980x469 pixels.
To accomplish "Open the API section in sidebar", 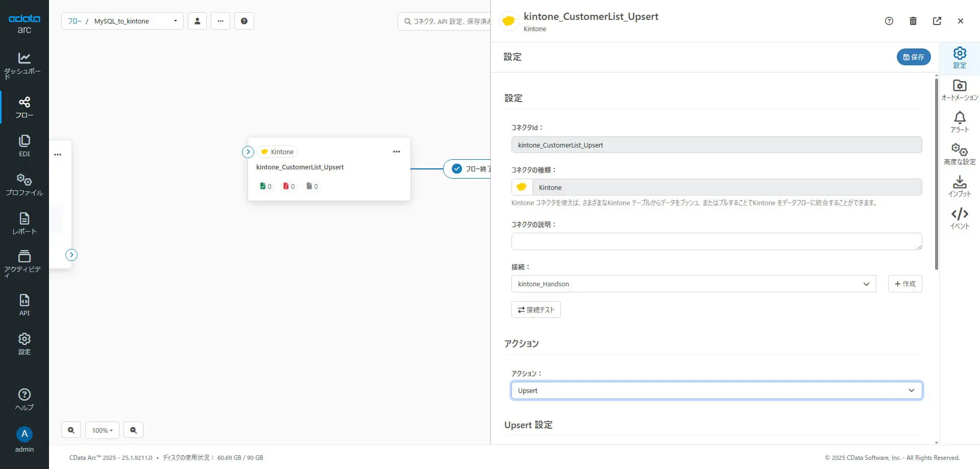I will tap(24, 305).
